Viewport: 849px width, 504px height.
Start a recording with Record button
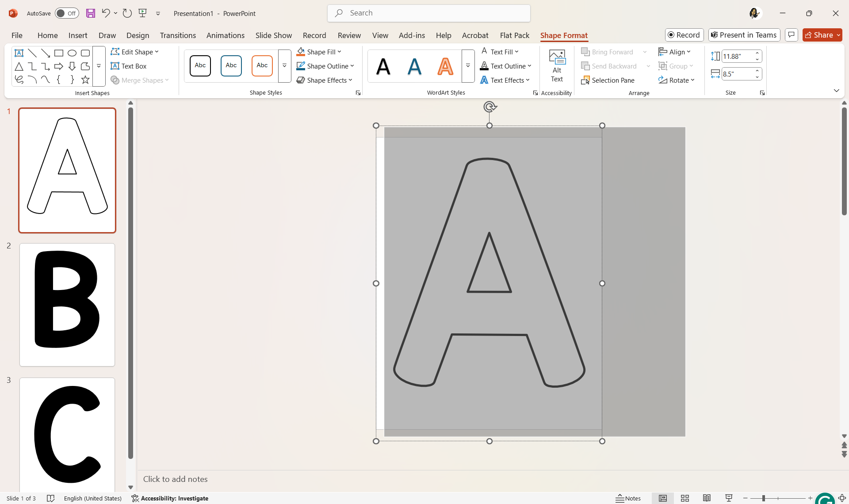point(684,35)
